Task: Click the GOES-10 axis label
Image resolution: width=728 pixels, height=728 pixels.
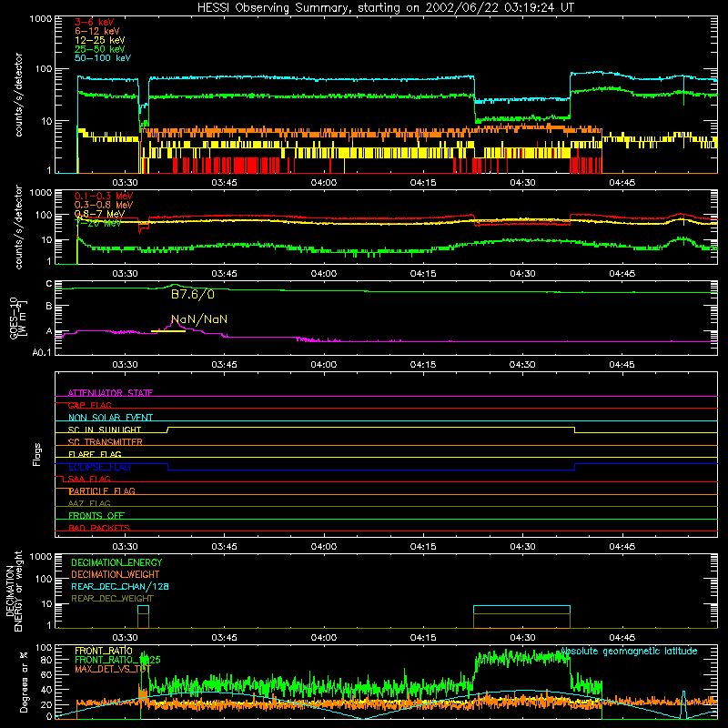Action: 18,318
